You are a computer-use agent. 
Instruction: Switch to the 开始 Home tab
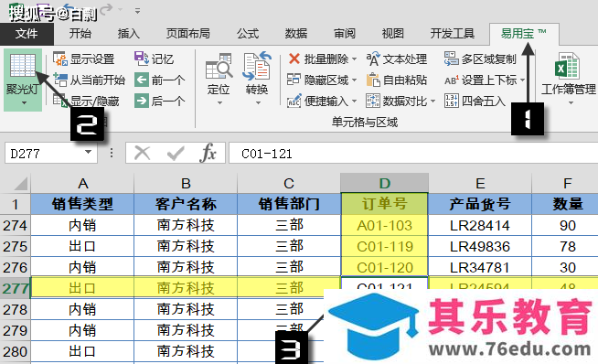[x=80, y=34]
